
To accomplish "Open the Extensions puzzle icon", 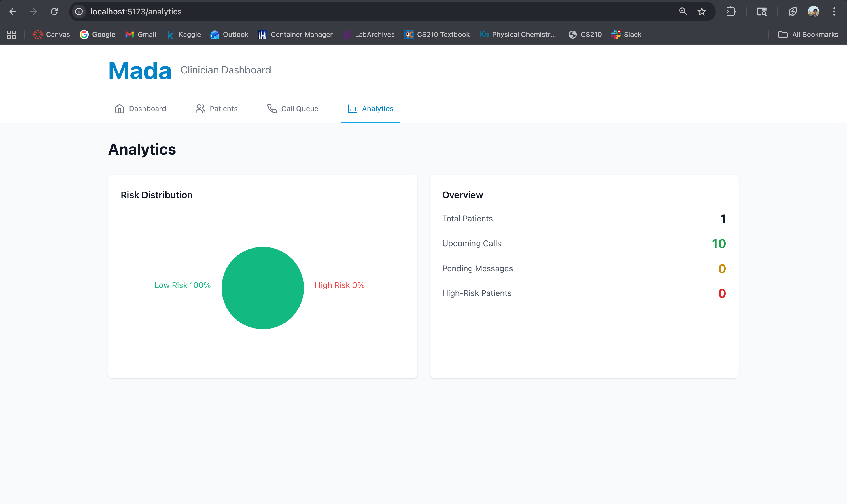I will pos(730,12).
